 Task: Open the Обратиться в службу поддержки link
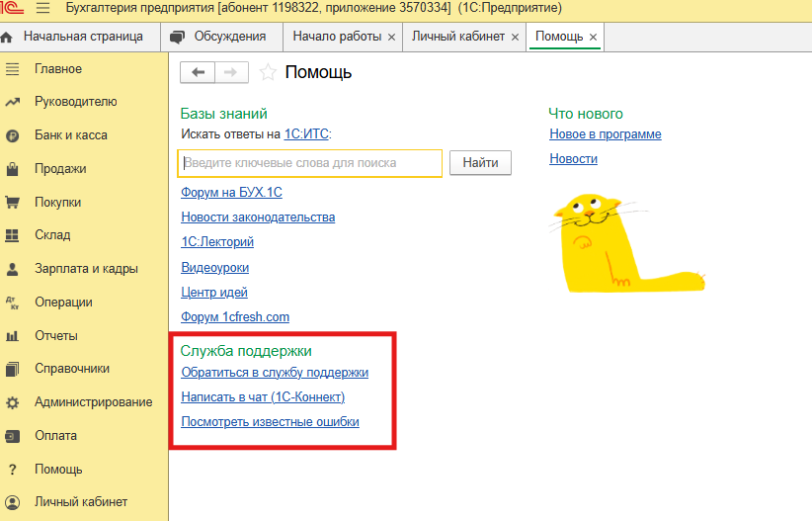coord(275,373)
